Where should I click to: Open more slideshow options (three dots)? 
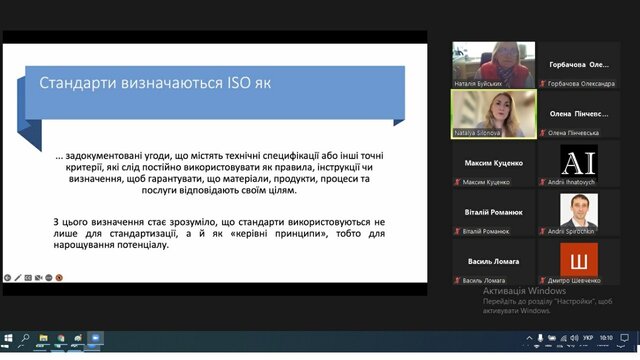coord(49,278)
